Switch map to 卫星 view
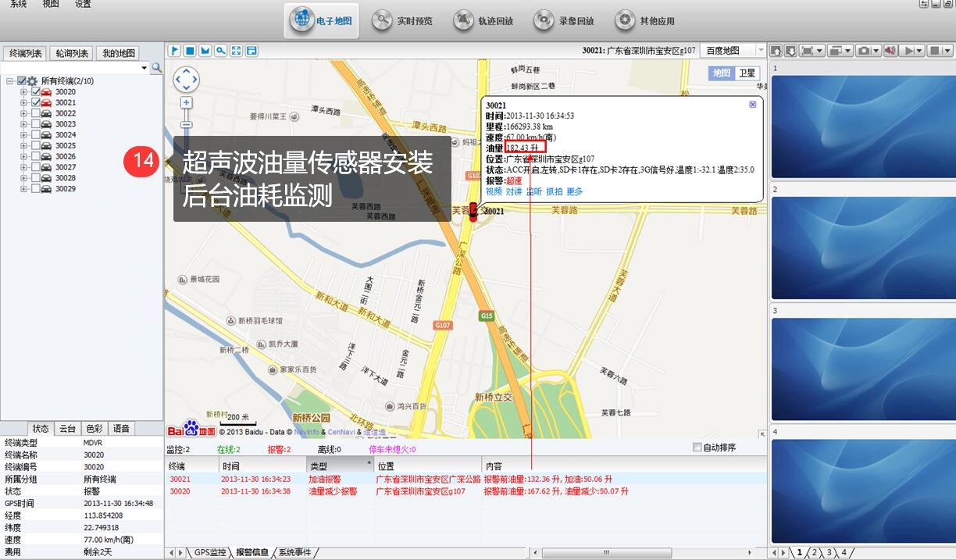This screenshot has height=560, width=956. pos(746,73)
